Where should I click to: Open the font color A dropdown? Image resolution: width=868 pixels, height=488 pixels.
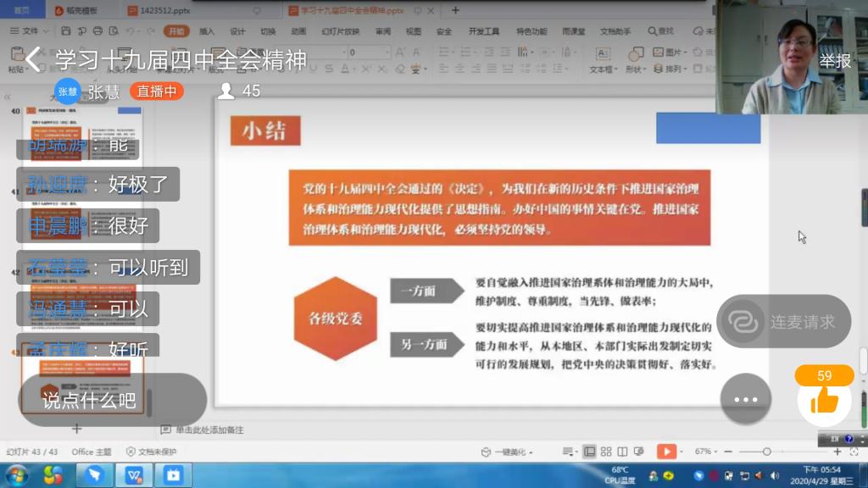pos(347,69)
